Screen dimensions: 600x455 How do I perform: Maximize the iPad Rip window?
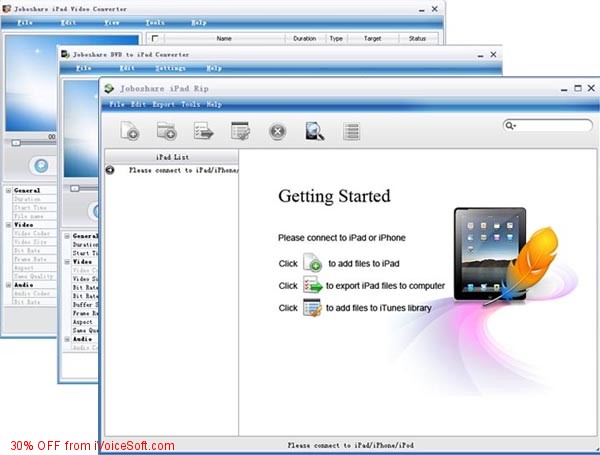pos(577,88)
